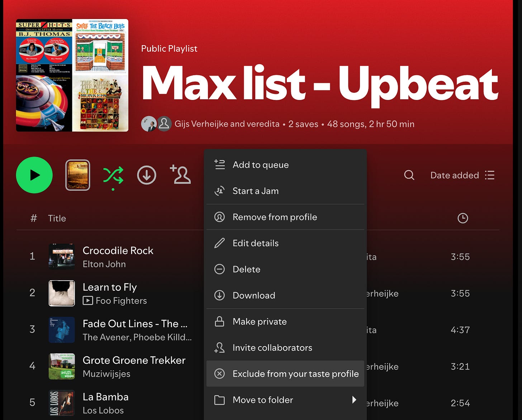Open the Los Lobos artist link
Image resolution: width=522 pixels, height=420 pixels.
point(103,410)
